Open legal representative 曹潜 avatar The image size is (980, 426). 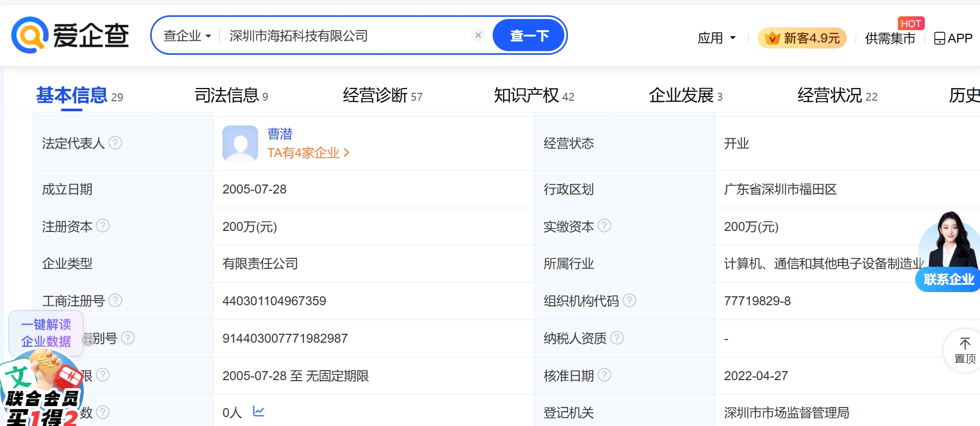pyautogui.click(x=240, y=143)
